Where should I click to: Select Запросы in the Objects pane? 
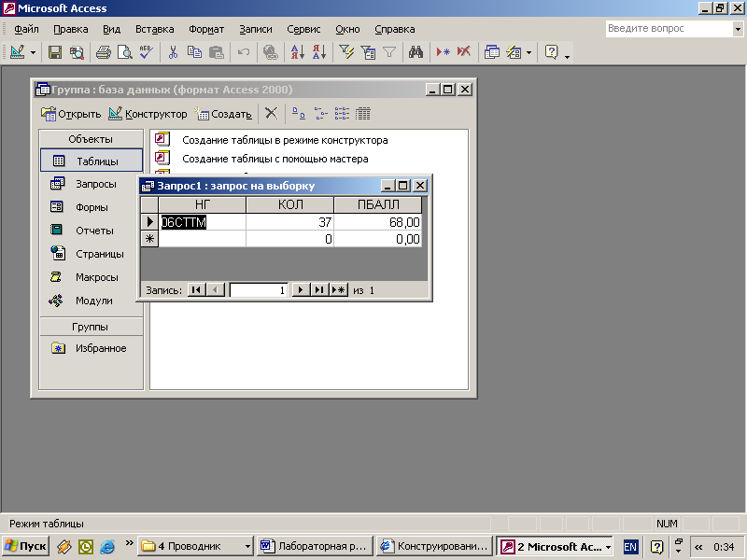[92, 184]
